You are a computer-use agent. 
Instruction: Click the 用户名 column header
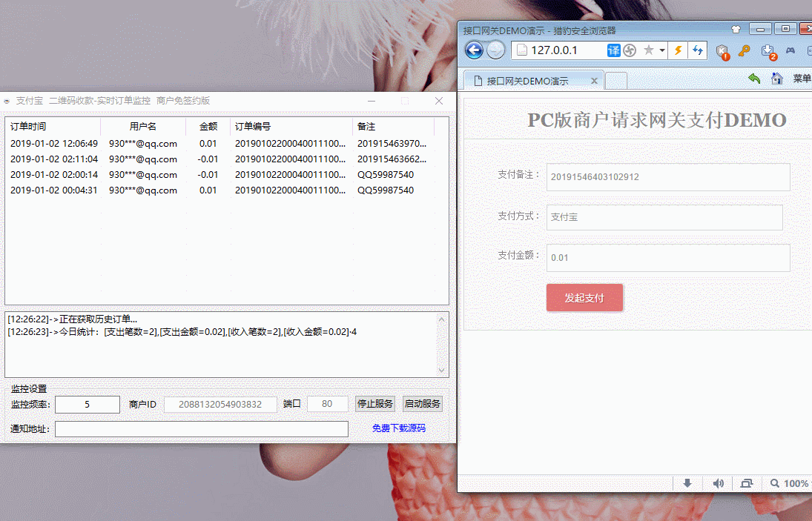point(143,126)
